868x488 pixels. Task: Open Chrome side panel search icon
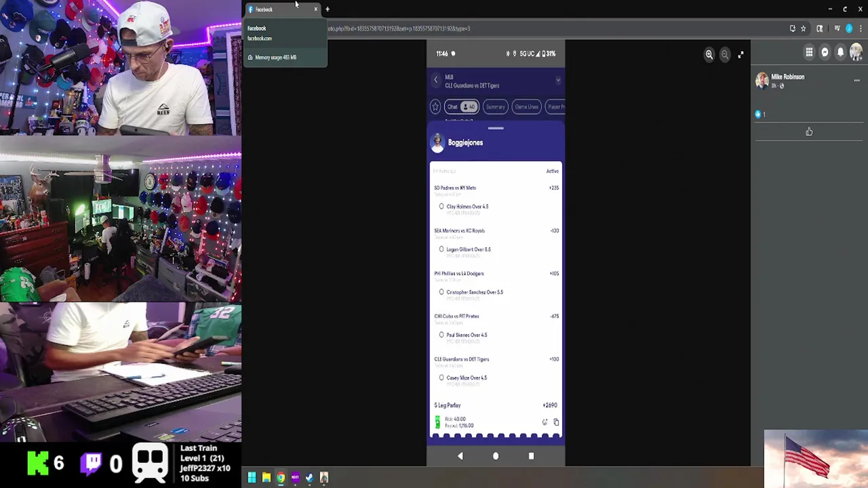[x=819, y=28]
